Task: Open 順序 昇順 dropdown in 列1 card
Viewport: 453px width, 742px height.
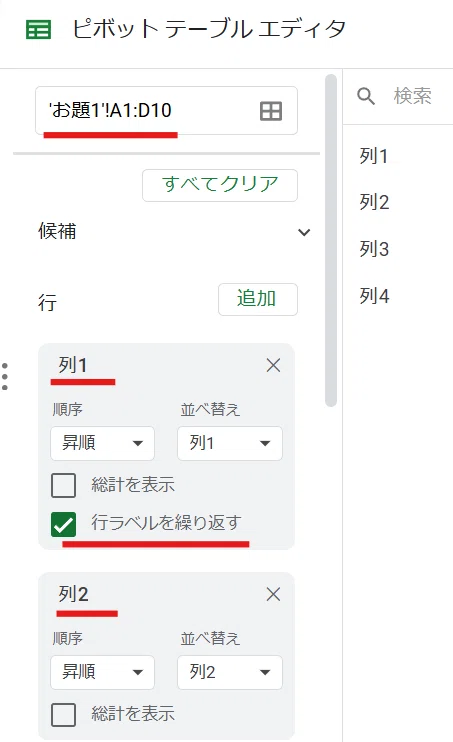Action: coord(102,443)
